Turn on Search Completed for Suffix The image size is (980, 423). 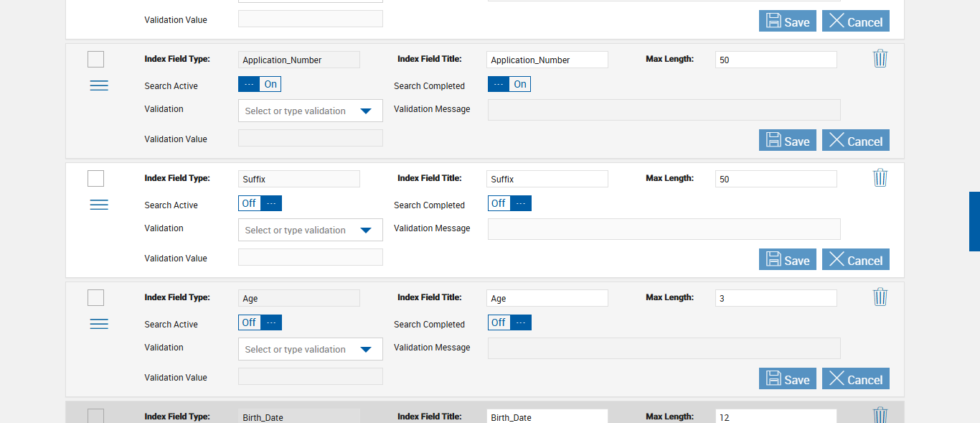point(509,203)
